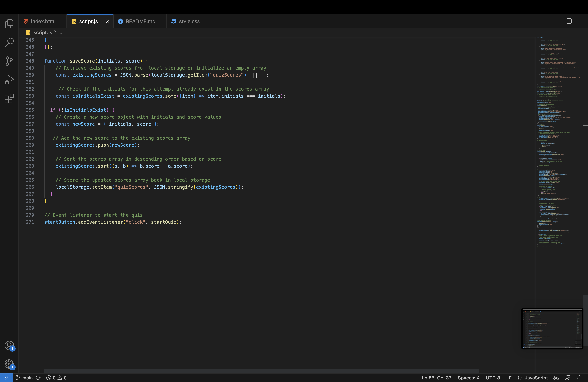Open the Explorer sidebar icon
Viewport: 588px width, 382px height.
pyautogui.click(x=9, y=24)
